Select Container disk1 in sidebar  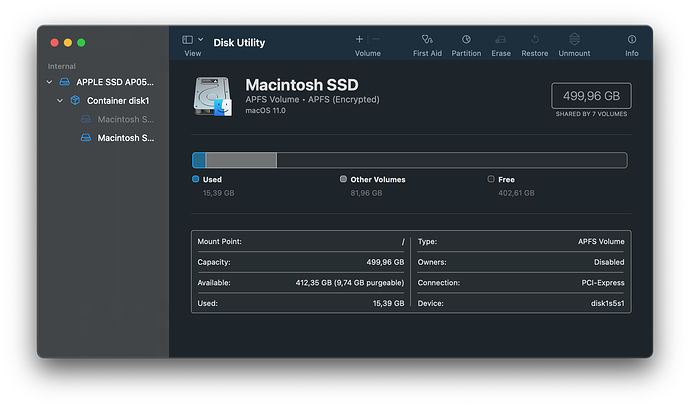(117, 101)
